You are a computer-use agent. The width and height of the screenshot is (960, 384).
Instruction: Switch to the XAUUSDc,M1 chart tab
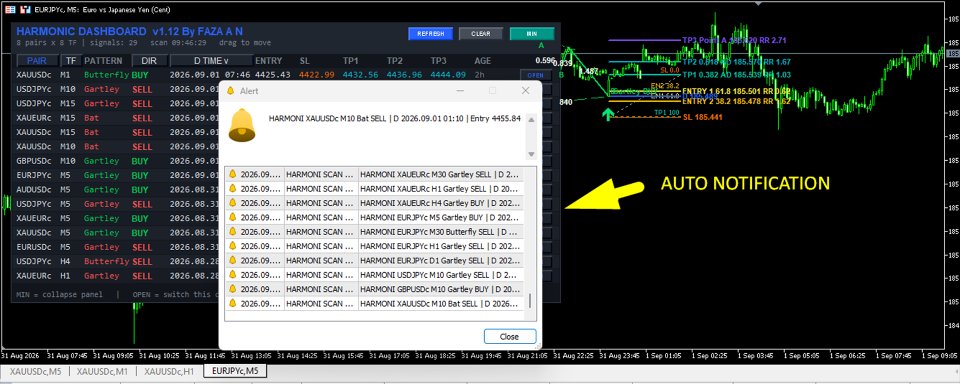pos(102,371)
